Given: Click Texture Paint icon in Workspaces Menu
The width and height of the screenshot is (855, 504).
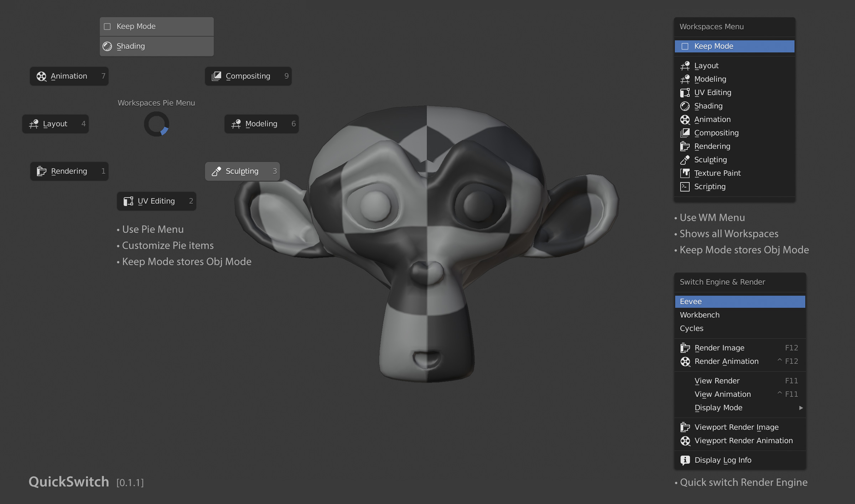Looking at the screenshot, I should (685, 173).
